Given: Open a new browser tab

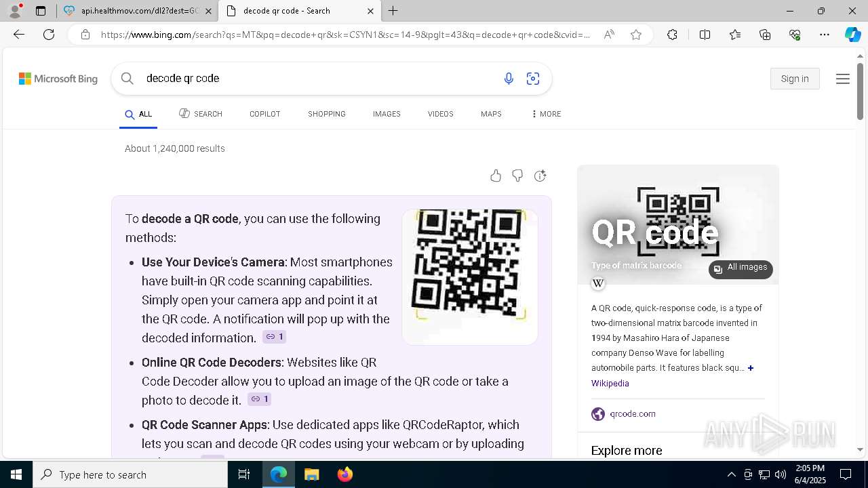Looking at the screenshot, I should coord(393,11).
